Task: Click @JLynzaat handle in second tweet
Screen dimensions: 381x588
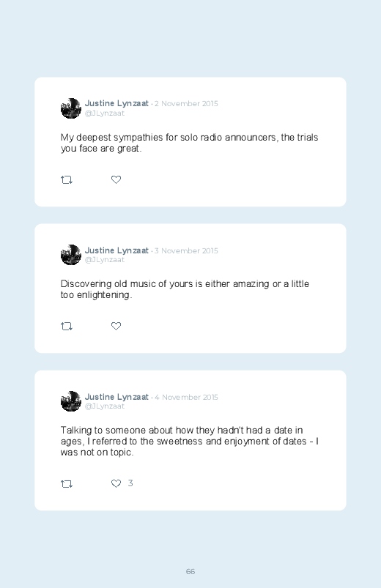Action: (x=104, y=259)
